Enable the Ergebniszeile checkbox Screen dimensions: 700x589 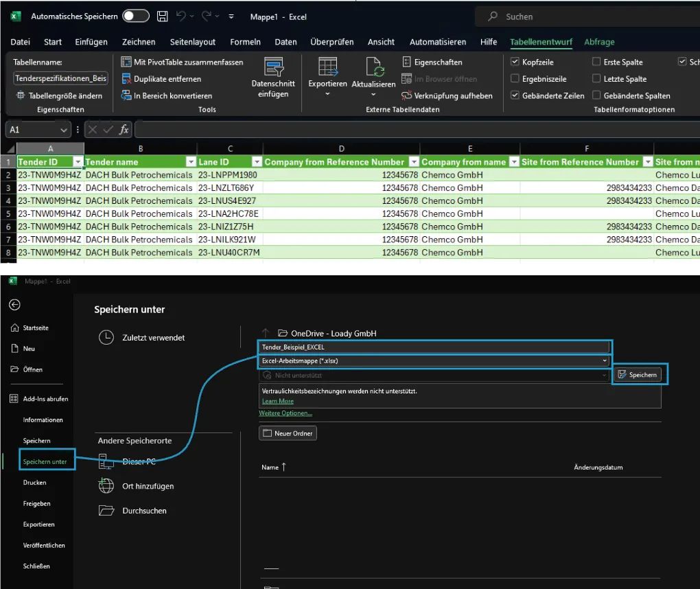tap(515, 78)
